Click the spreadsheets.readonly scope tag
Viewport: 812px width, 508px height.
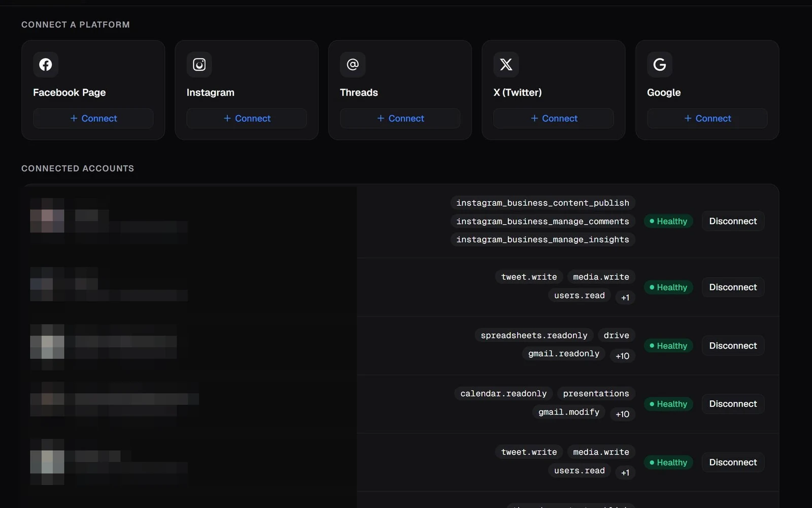pos(534,335)
